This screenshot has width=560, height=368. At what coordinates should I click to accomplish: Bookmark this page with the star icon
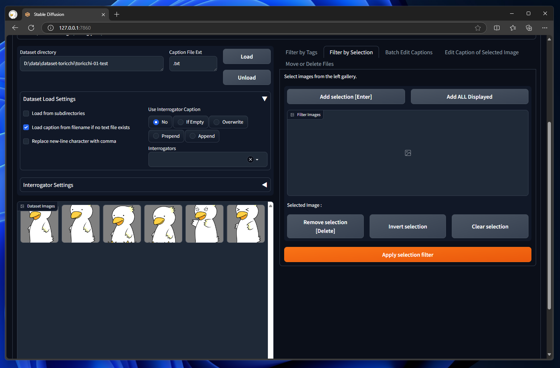(478, 28)
